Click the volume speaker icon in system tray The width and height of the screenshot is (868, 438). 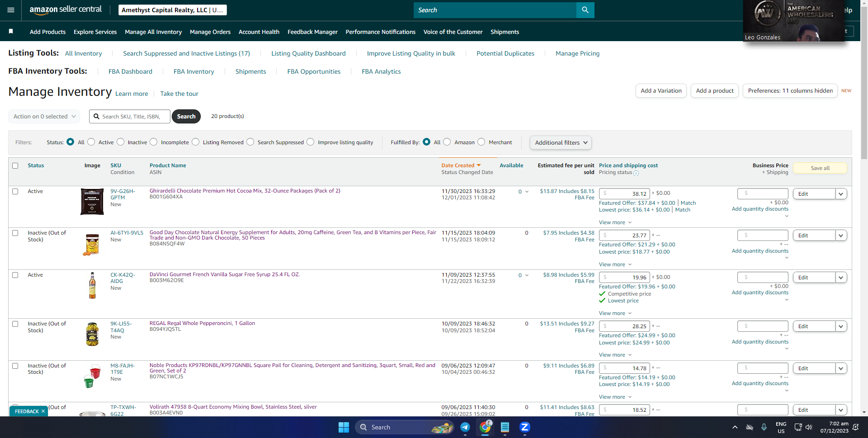click(x=809, y=427)
